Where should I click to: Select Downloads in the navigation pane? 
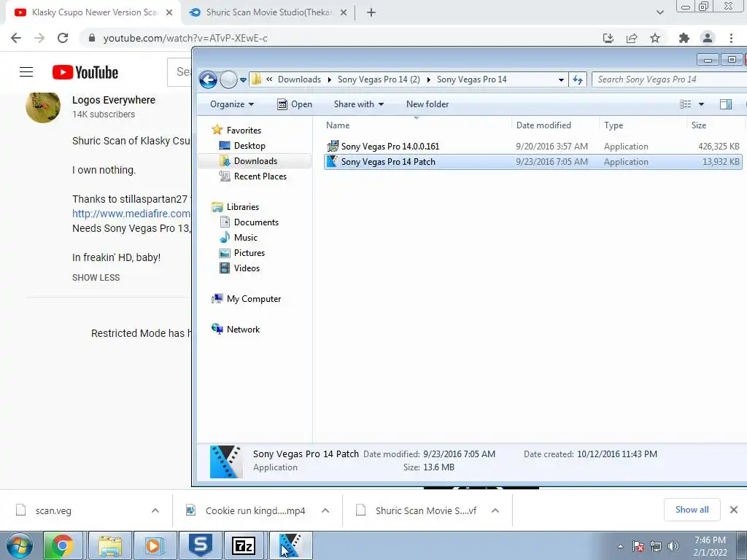coord(255,161)
